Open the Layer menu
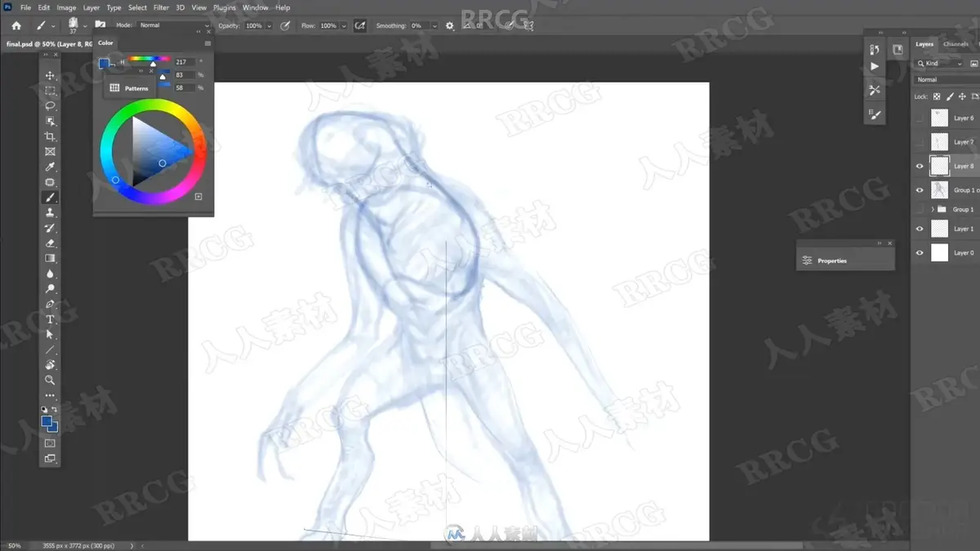Viewport: 980px width, 551px height. click(x=91, y=7)
